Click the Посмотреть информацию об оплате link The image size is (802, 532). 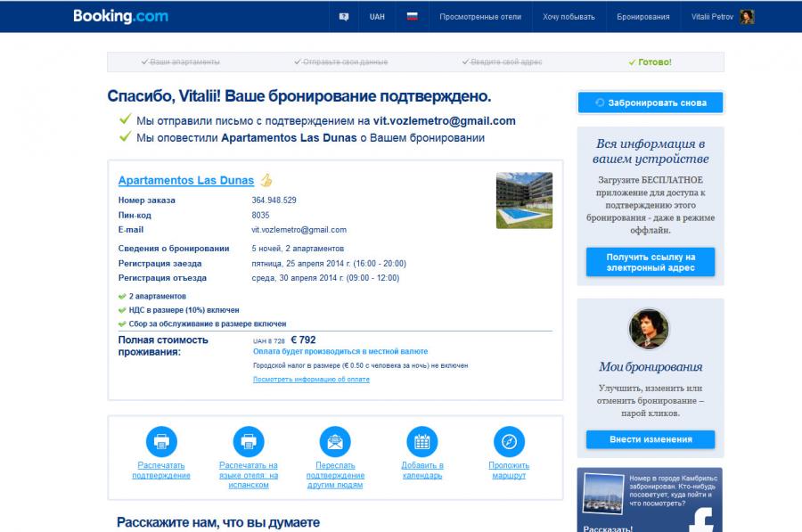(311, 380)
